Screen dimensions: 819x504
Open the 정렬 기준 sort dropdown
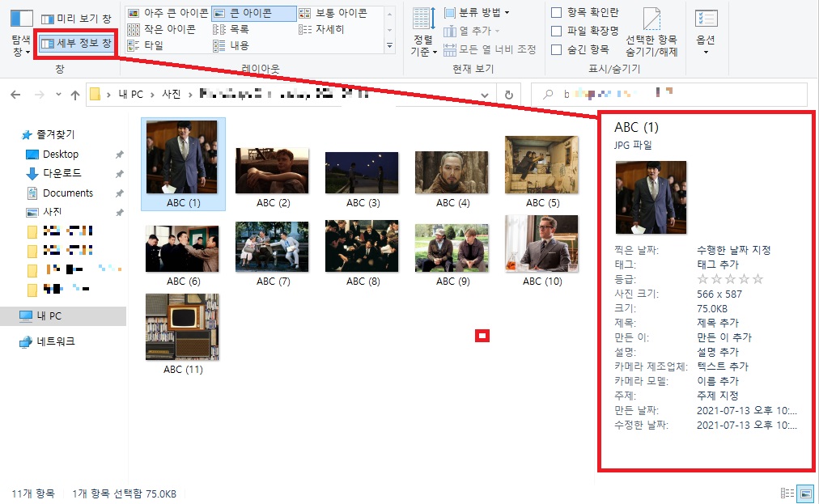(423, 32)
